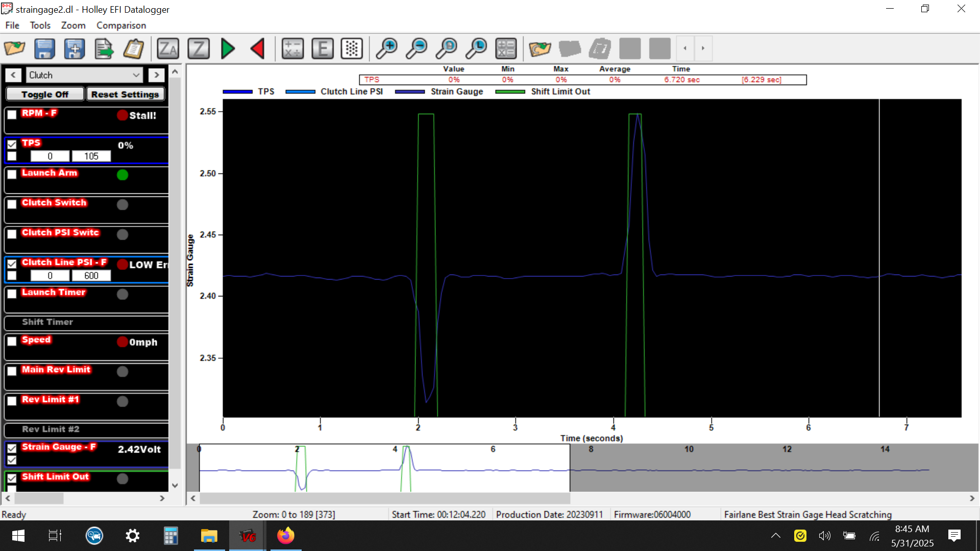Viewport: 980px width, 551px height.
Task: Go to next channel group arrow
Action: (x=157, y=75)
